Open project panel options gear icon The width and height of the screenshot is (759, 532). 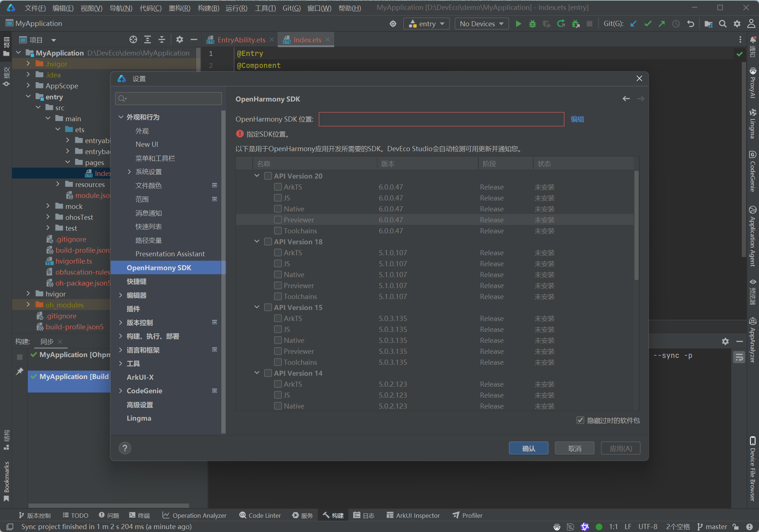tap(180, 39)
